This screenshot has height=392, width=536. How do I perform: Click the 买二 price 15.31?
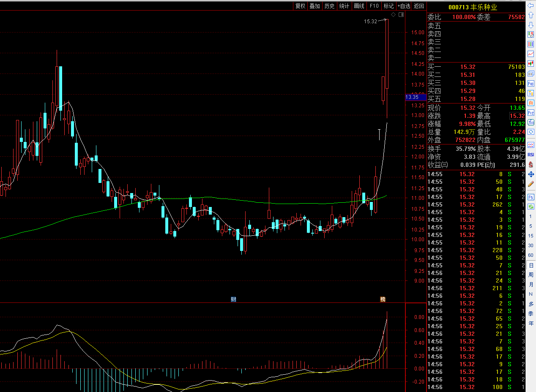[x=468, y=75]
